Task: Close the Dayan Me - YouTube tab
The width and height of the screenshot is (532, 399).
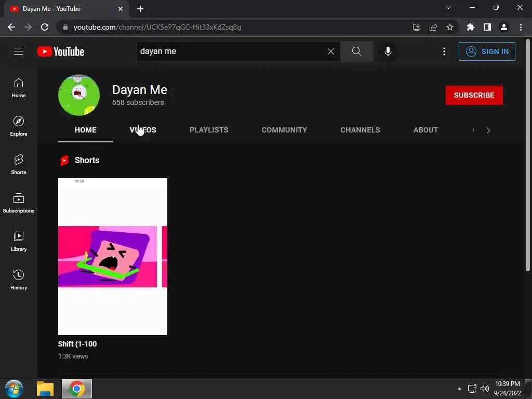Action: pyautogui.click(x=121, y=9)
